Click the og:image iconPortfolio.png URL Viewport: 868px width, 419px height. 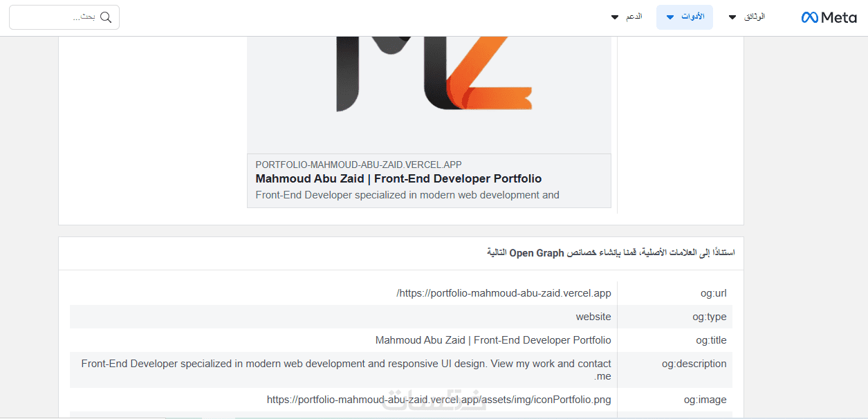(439, 400)
